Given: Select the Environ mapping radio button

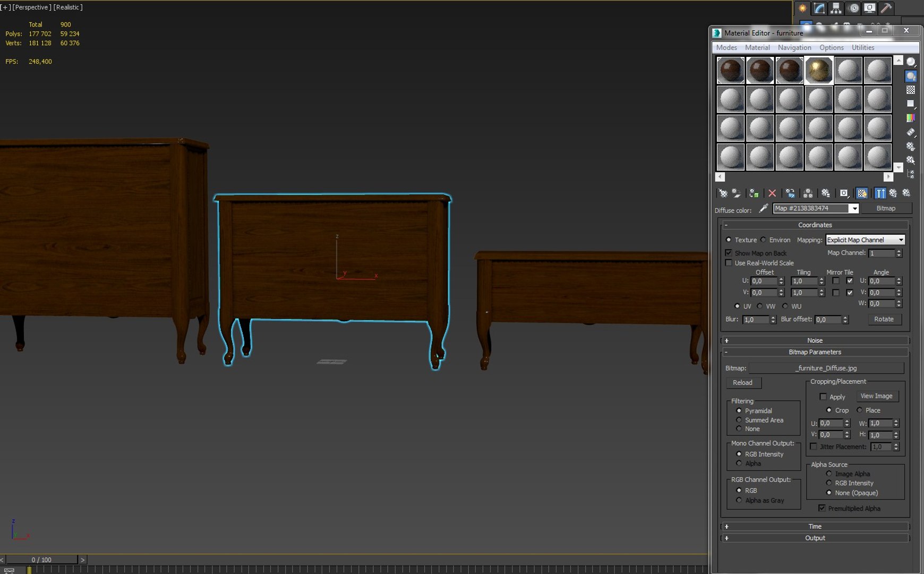Looking at the screenshot, I should (763, 240).
